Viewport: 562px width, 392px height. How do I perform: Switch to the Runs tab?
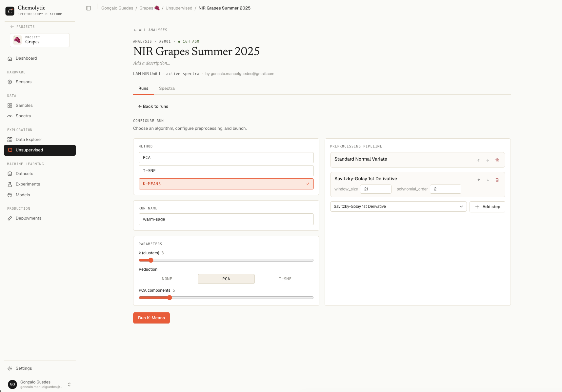(x=143, y=88)
